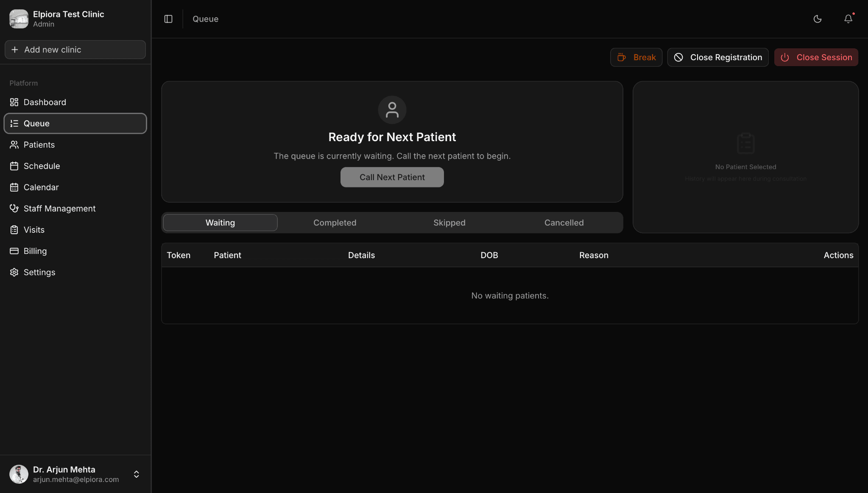This screenshot has height=493, width=868.
Task: Click the Close Session button label
Action: coord(824,57)
